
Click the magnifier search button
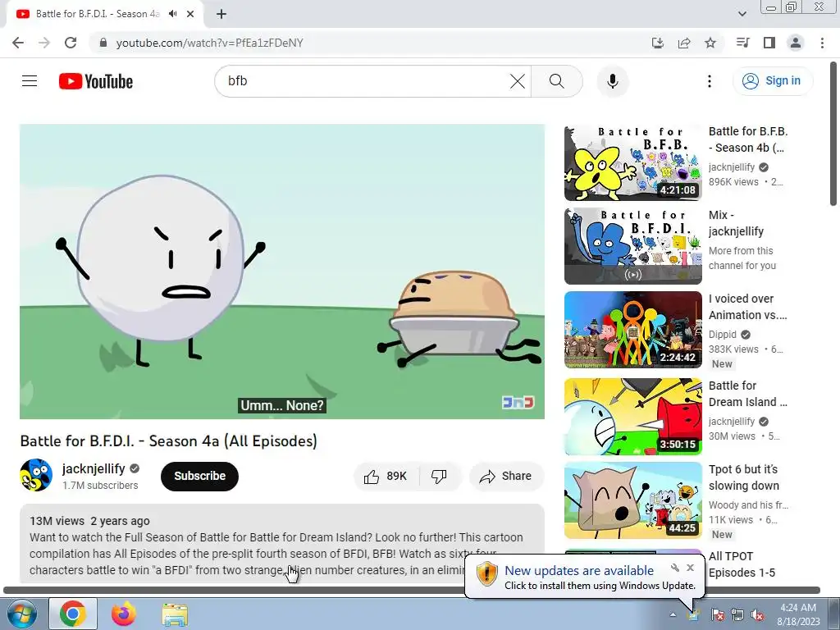click(x=557, y=81)
